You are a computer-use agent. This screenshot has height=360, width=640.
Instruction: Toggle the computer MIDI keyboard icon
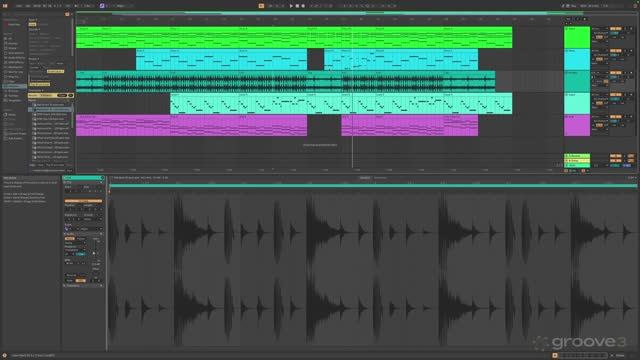[x=568, y=6]
